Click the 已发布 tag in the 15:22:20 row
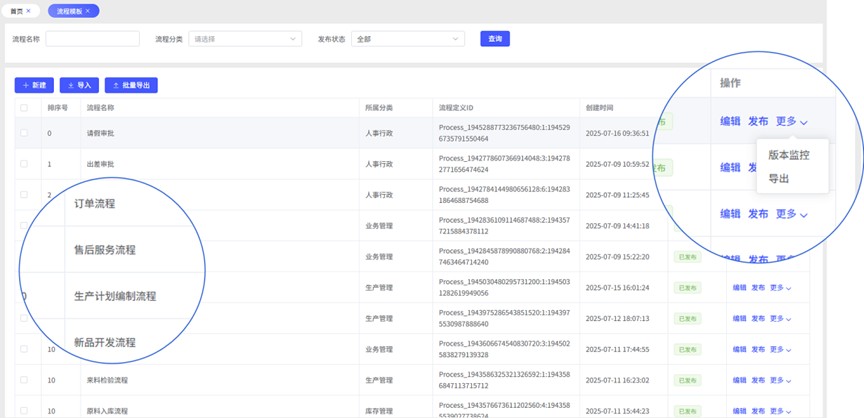The width and height of the screenshot is (864, 418). pos(687,257)
